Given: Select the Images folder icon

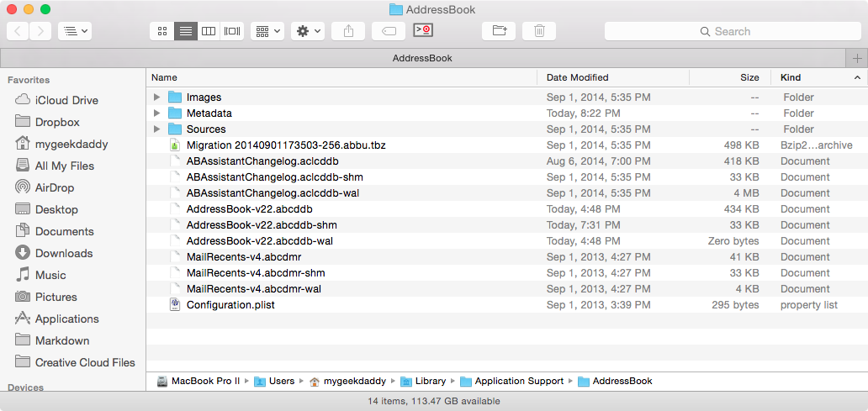Looking at the screenshot, I should coord(175,97).
